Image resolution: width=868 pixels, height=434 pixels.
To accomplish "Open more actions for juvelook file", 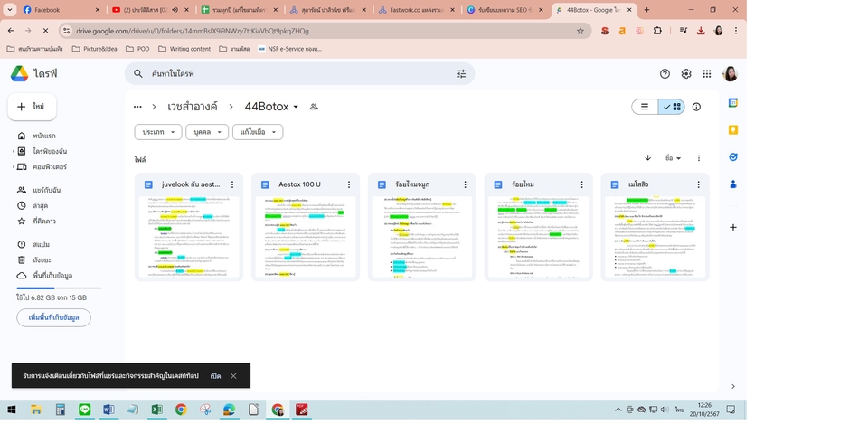I will [232, 184].
